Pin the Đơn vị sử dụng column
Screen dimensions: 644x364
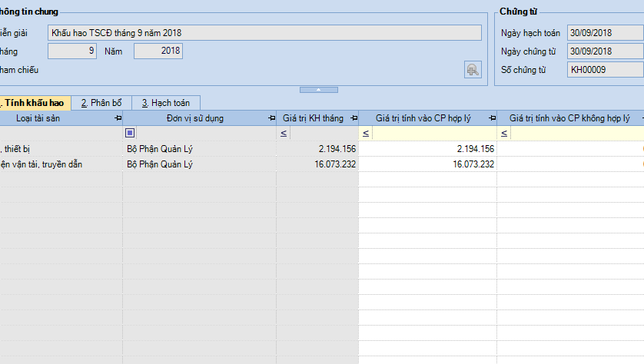(271, 118)
